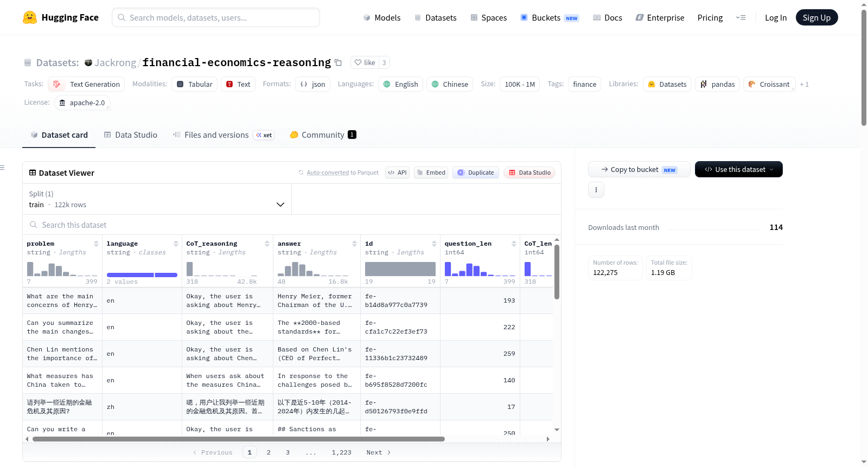This screenshot has height=467, width=868.
Task: Click the API button in Dataset Viewer
Action: click(x=397, y=172)
